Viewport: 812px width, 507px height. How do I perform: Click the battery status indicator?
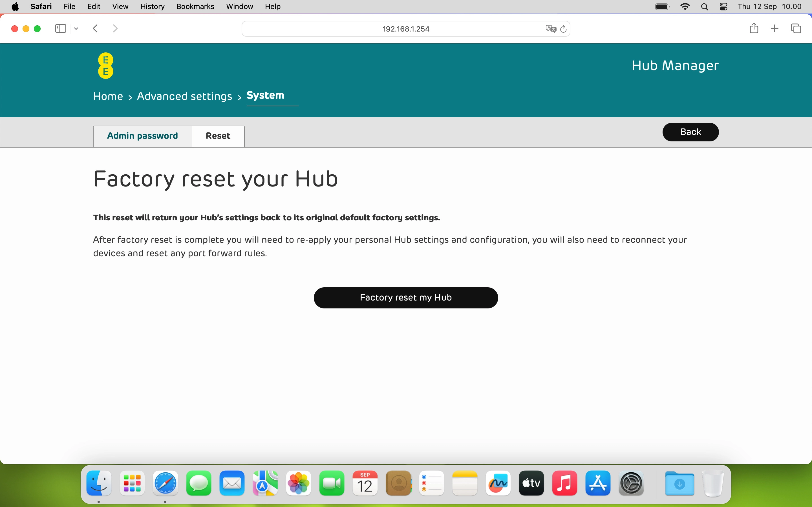click(x=661, y=6)
